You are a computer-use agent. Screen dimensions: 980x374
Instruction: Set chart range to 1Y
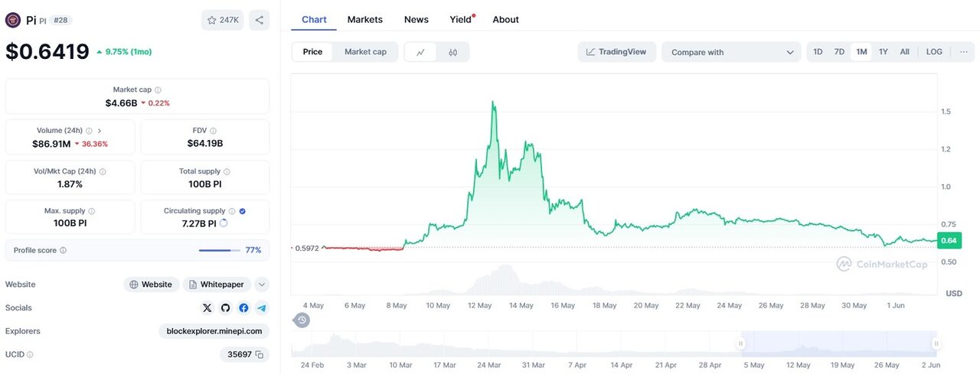click(x=883, y=52)
